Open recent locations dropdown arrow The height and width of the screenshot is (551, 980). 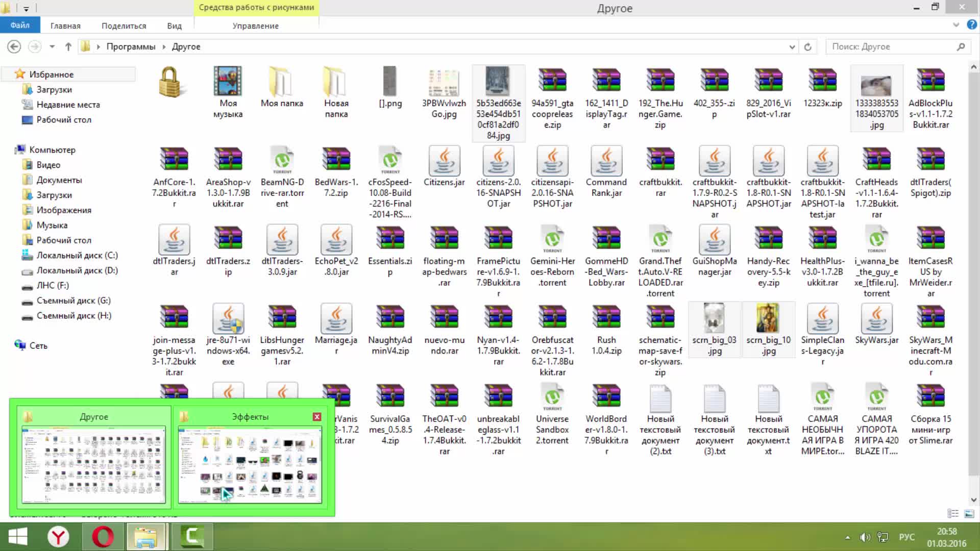(52, 46)
